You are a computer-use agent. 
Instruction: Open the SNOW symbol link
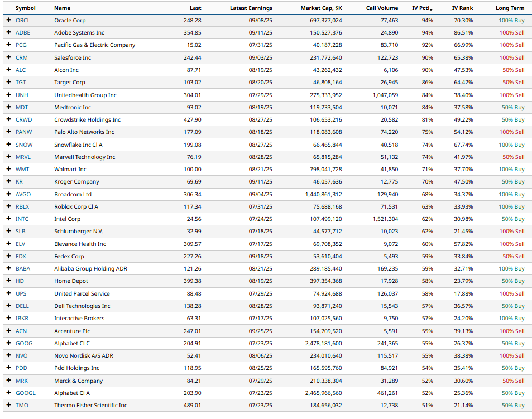24,145
